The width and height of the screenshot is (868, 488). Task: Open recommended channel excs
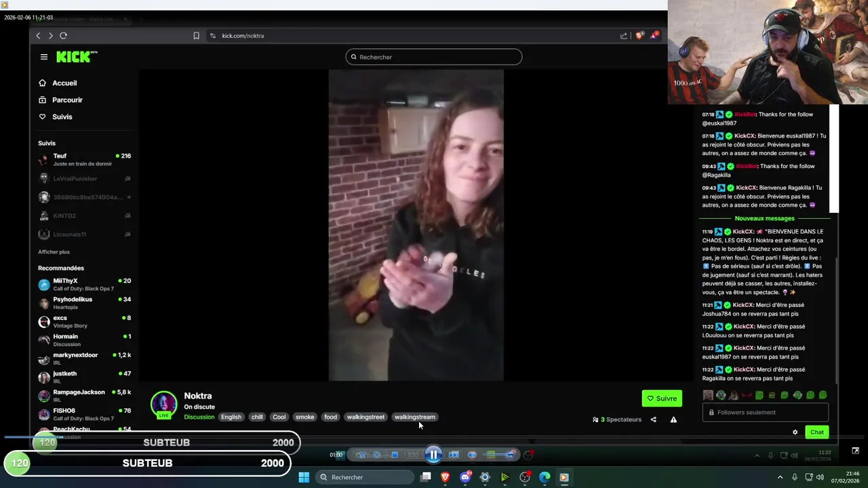pyautogui.click(x=85, y=321)
